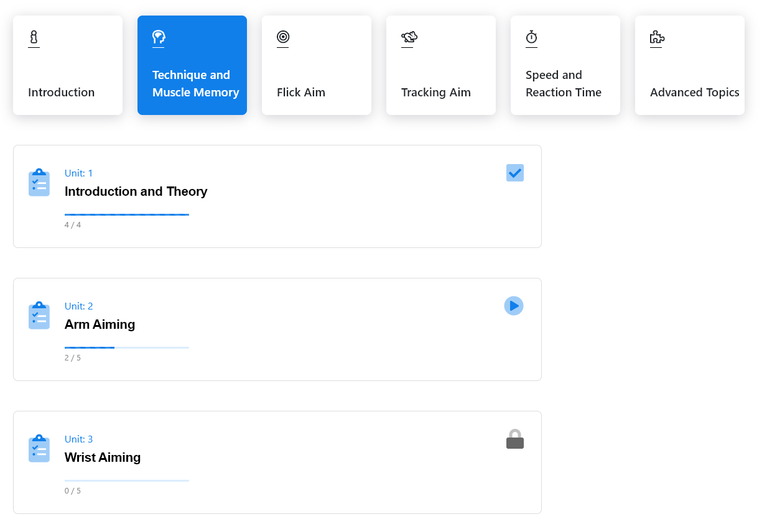767x532 pixels.
Task: Click the puzzle piece icon on Advanced Topics
Action: pyautogui.click(x=656, y=37)
